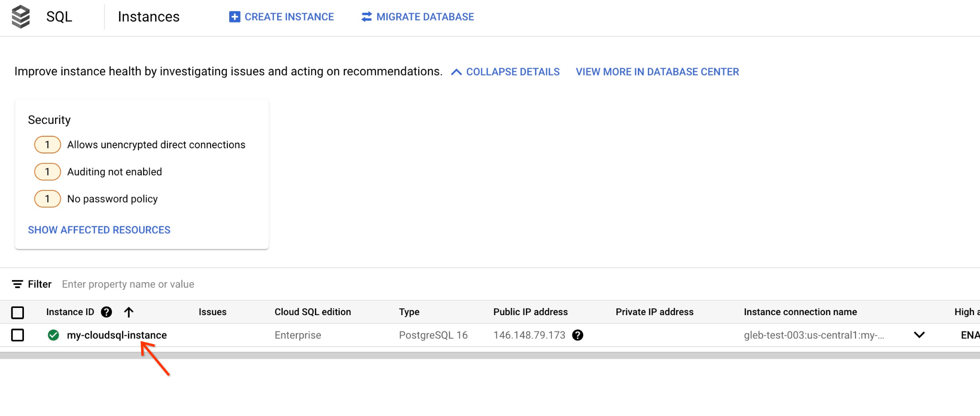Image resolution: width=980 pixels, height=416 pixels.
Task: Check the box for my-cloudsql-instance row
Action: [18, 335]
